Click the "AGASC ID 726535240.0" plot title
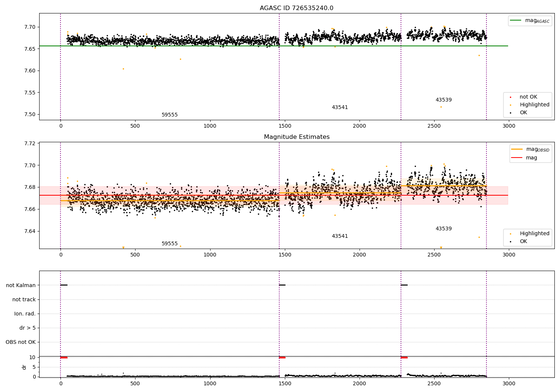 (296, 8)
